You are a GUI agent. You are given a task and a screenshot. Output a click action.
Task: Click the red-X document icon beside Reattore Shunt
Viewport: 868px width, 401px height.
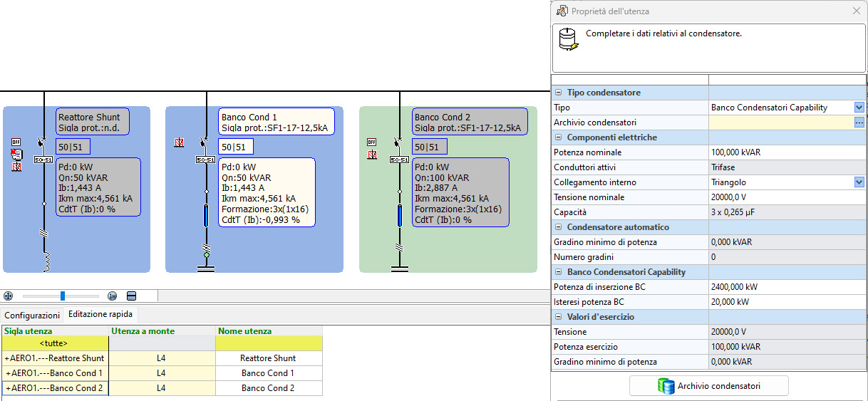[x=16, y=154]
